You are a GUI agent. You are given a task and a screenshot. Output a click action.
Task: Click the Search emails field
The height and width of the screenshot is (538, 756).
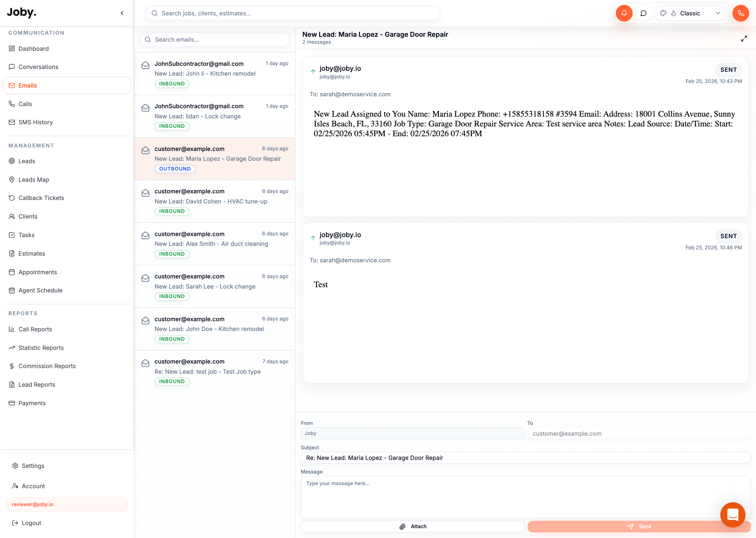(x=215, y=40)
